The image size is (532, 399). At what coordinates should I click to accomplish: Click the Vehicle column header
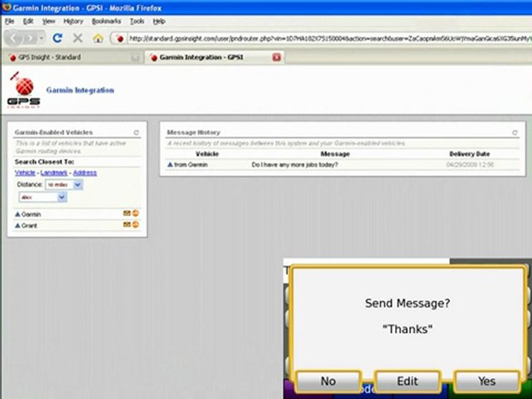[x=207, y=154]
